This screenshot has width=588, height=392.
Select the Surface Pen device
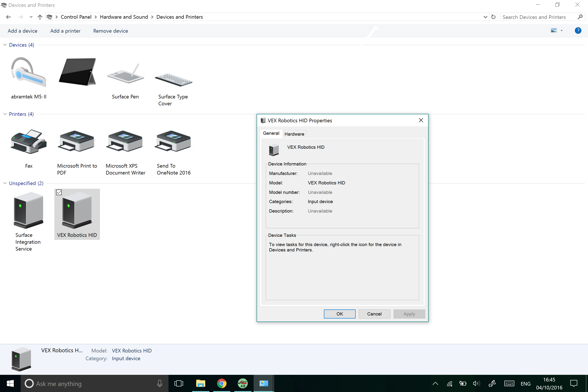pyautogui.click(x=125, y=78)
